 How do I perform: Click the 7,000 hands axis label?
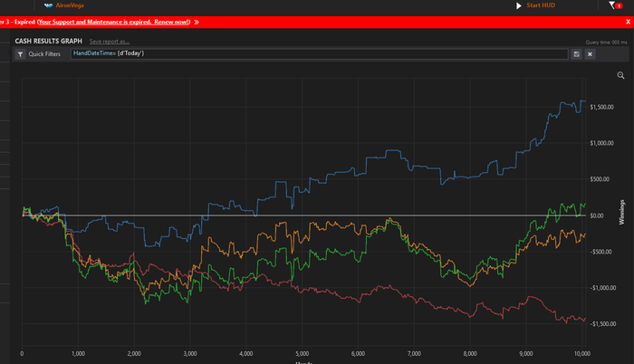pos(414,353)
